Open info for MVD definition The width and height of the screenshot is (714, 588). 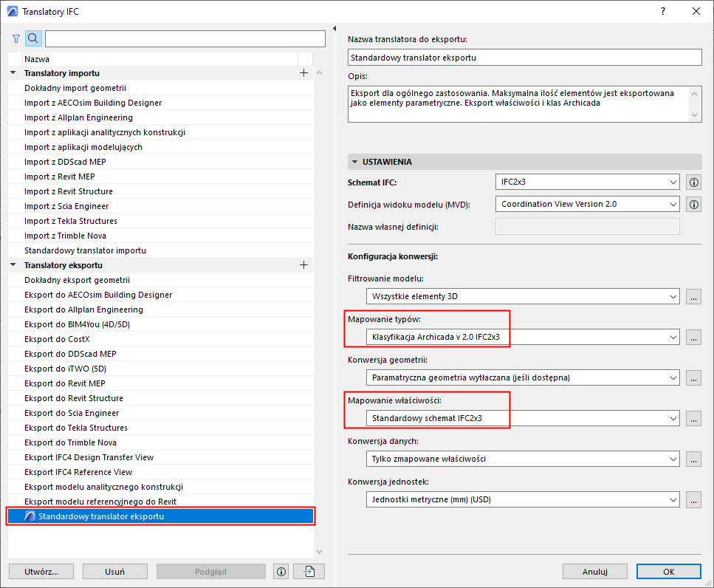693,205
